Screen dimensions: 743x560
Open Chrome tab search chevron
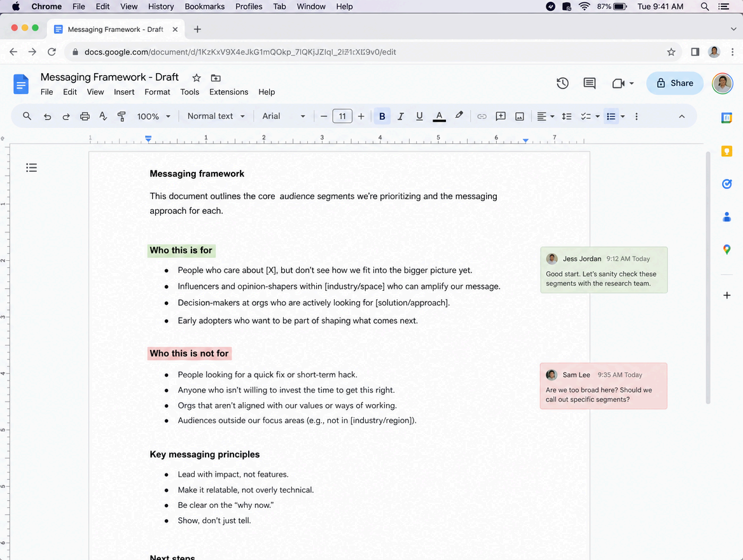pos(733,29)
